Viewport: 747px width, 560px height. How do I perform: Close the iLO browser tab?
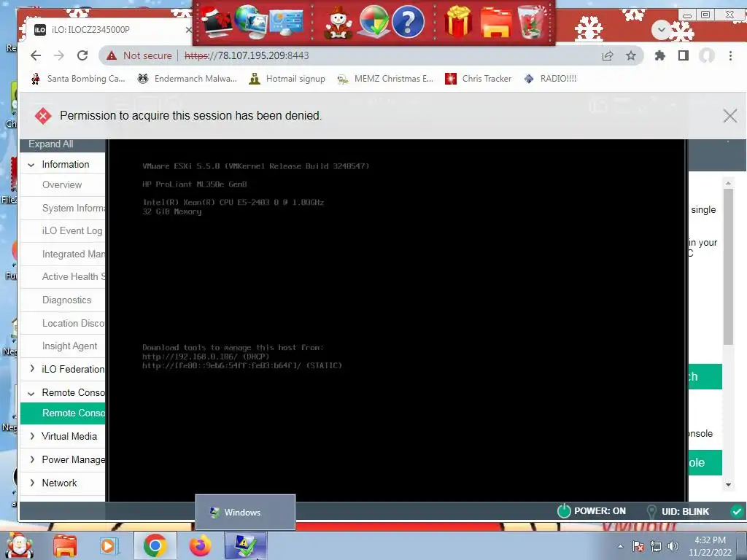pos(189,29)
